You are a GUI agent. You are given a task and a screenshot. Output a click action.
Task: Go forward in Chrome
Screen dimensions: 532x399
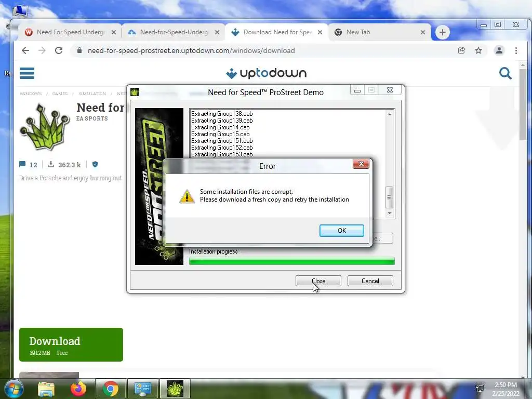tap(42, 50)
